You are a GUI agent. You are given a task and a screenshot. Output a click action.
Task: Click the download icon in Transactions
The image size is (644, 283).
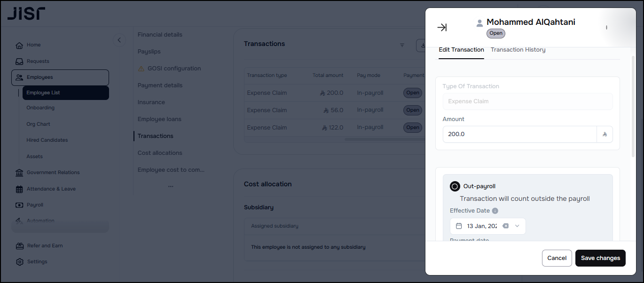[422, 45]
